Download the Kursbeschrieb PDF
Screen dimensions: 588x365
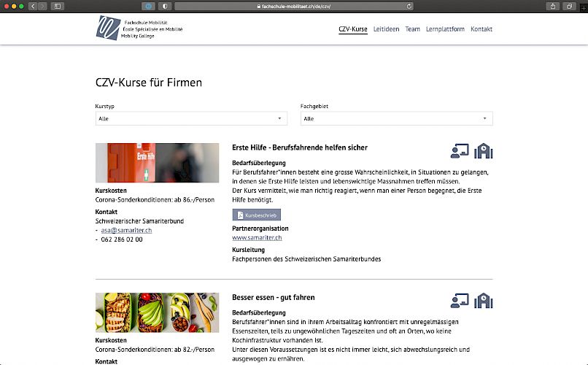pyautogui.click(x=256, y=215)
